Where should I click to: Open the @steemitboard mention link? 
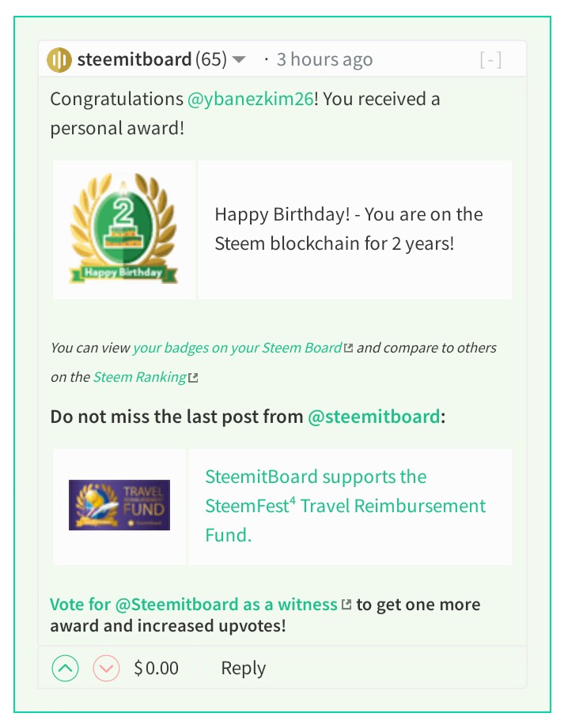(x=374, y=417)
